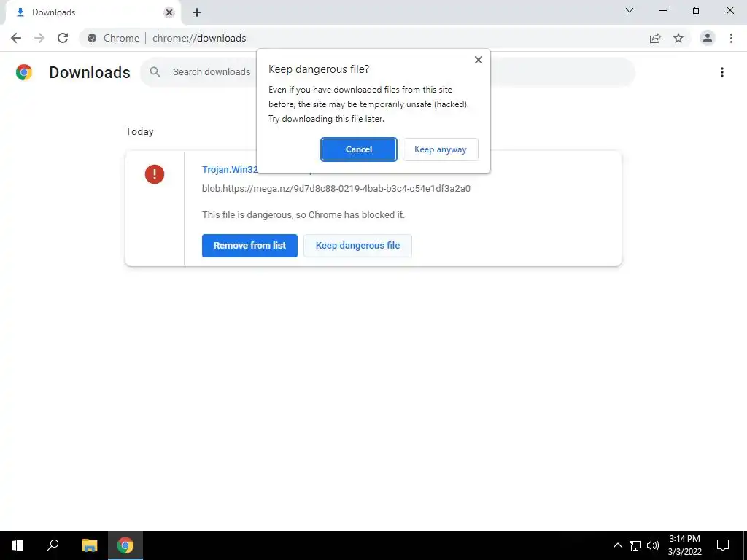Open Windows taskbar search
747x560 pixels.
pos(53,545)
